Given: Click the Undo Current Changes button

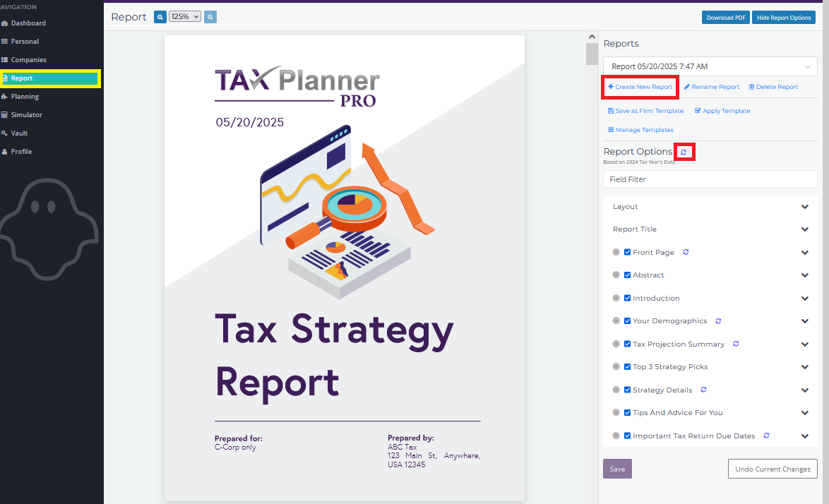Looking at the screenshot, I should tap(773, 469).
